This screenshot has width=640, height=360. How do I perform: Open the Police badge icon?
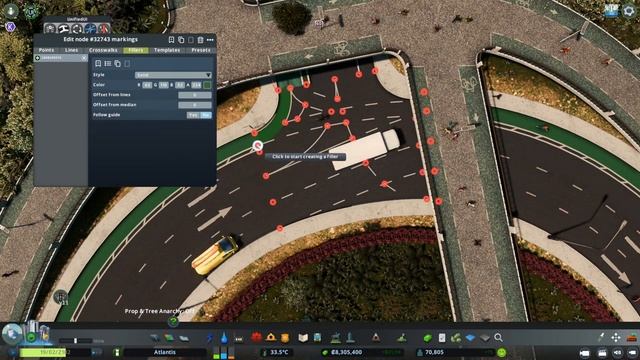pos(285,337)
